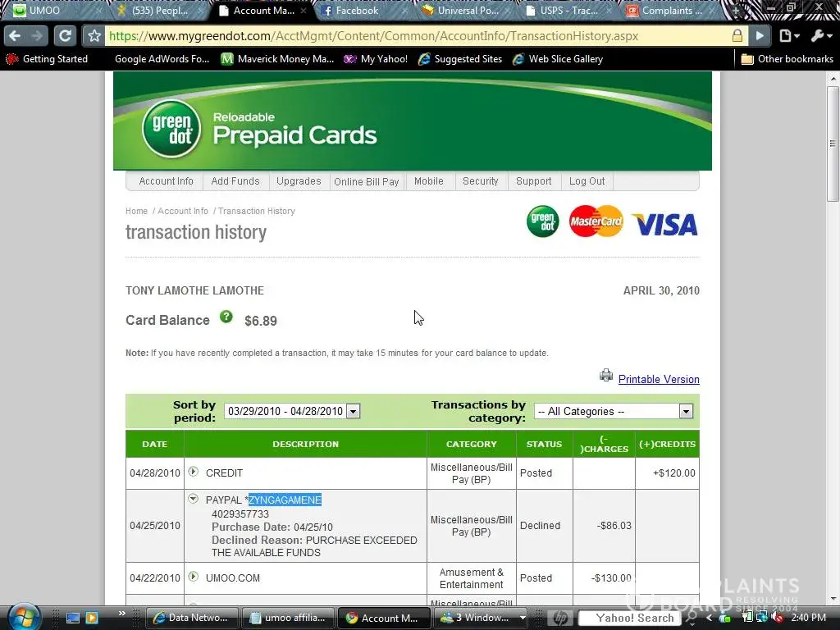Switch to the Facebook browser tab
This screenshot has height=630, width=840.
[357, 11]
